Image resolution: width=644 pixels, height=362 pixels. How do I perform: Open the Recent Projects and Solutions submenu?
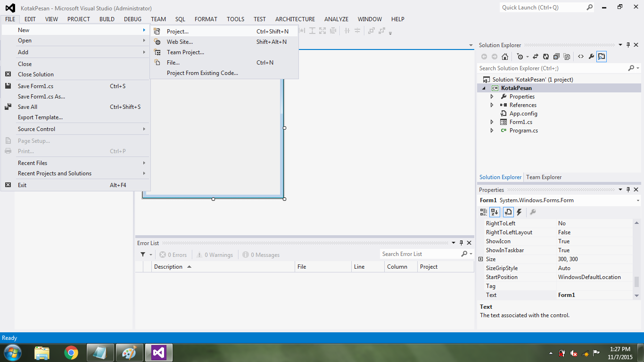pos(75,173)
